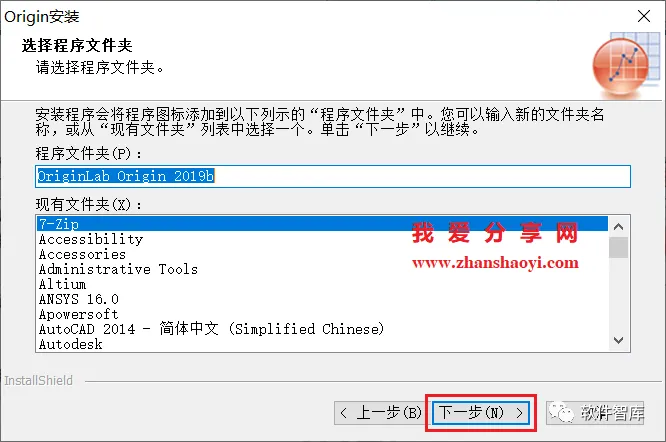Click the Origin graph logo icon

point(626,64)
